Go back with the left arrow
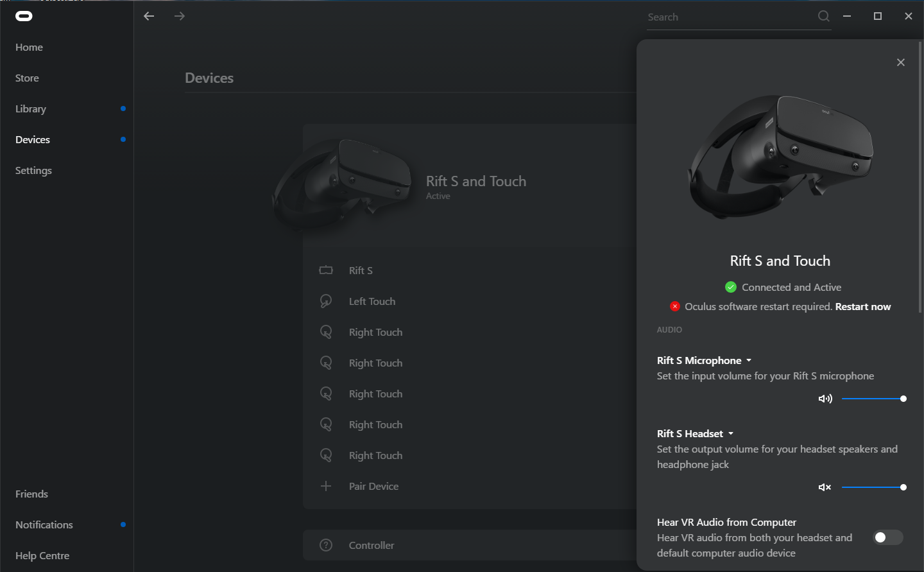Image resolution: width=924 pixels, height=572 pixels. tap(149, 16)
